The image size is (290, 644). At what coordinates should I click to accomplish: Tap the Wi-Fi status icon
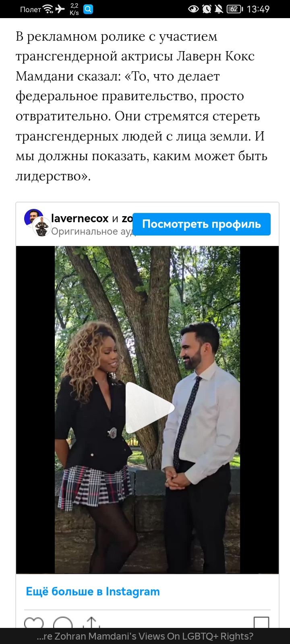tap(48, 9)
